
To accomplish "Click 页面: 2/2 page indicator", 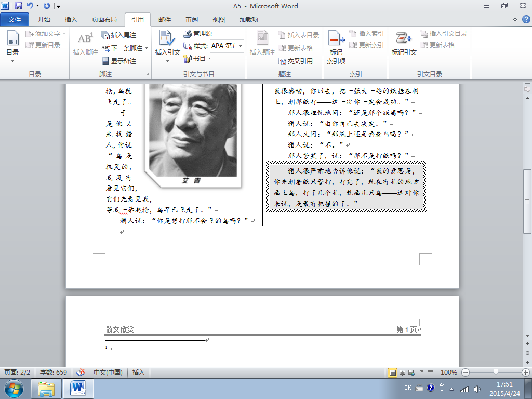I will [x=17, y=372].
